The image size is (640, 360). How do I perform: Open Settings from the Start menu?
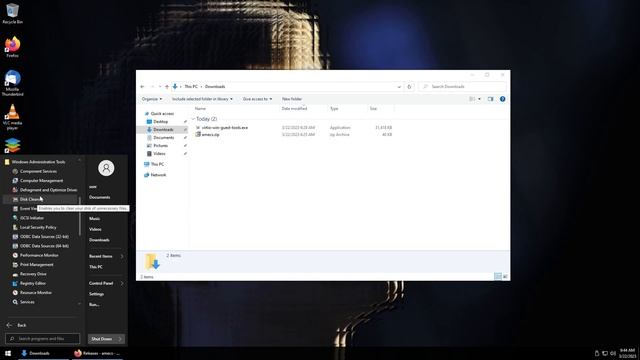(x=96, y=294)
